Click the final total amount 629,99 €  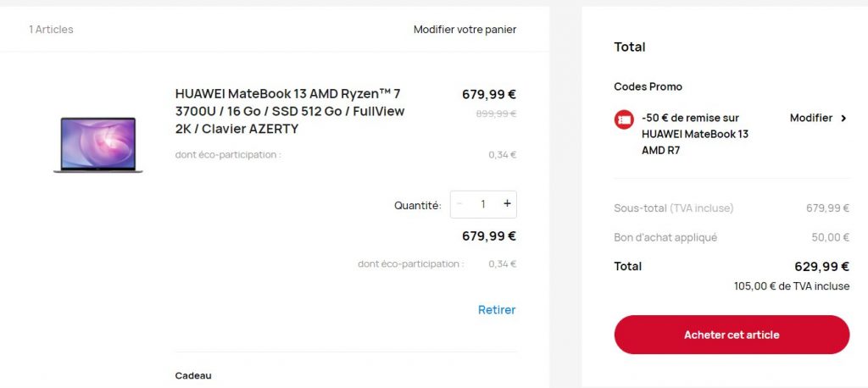821,266
